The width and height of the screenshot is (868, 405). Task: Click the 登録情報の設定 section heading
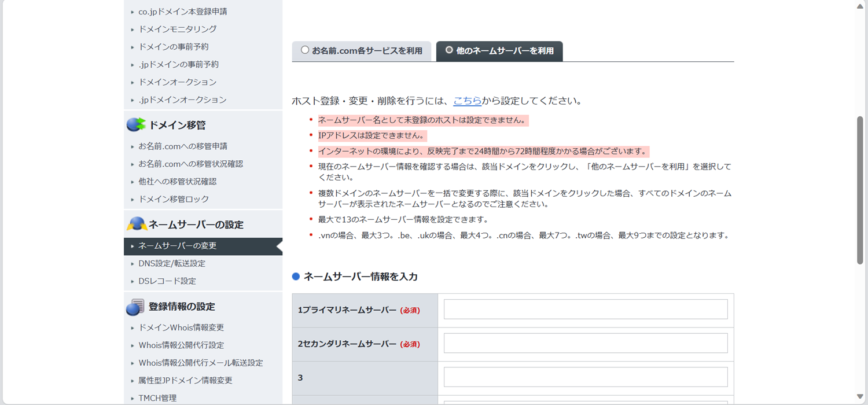[x=182, y=307]
